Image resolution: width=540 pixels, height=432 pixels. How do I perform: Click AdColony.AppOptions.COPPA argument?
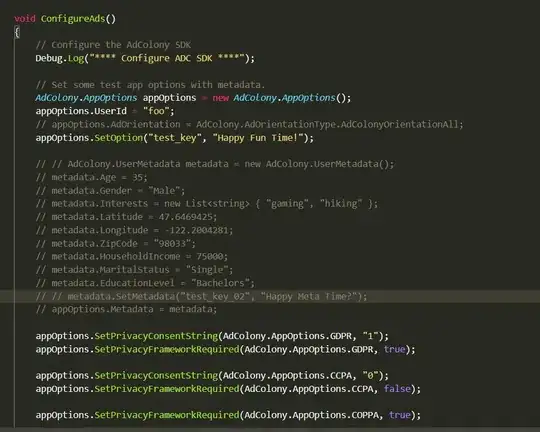(311, 415)
